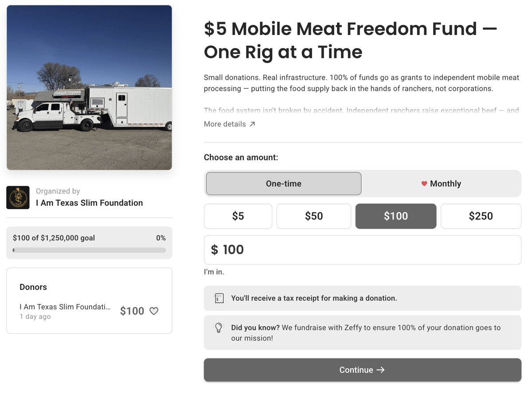The height and width of the screenshot is (393, 532).
Task: Expand campaign description with More details
Action: point(225,124)
